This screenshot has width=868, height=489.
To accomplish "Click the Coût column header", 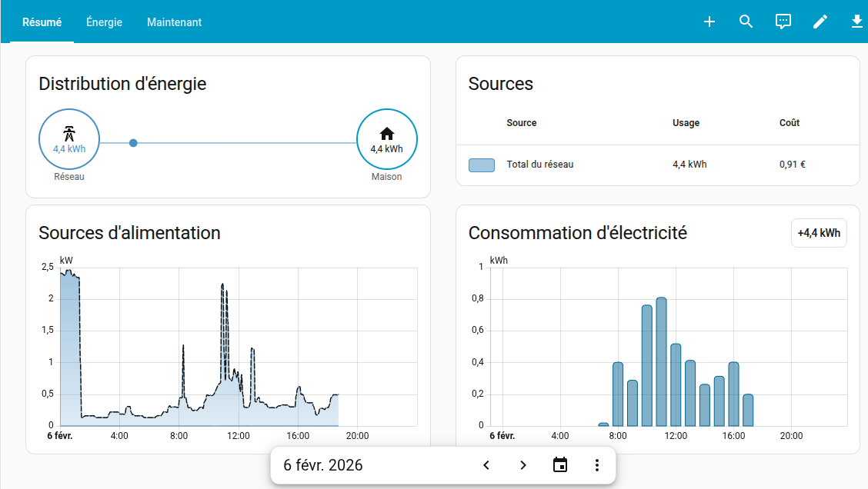I will point(789,123).
